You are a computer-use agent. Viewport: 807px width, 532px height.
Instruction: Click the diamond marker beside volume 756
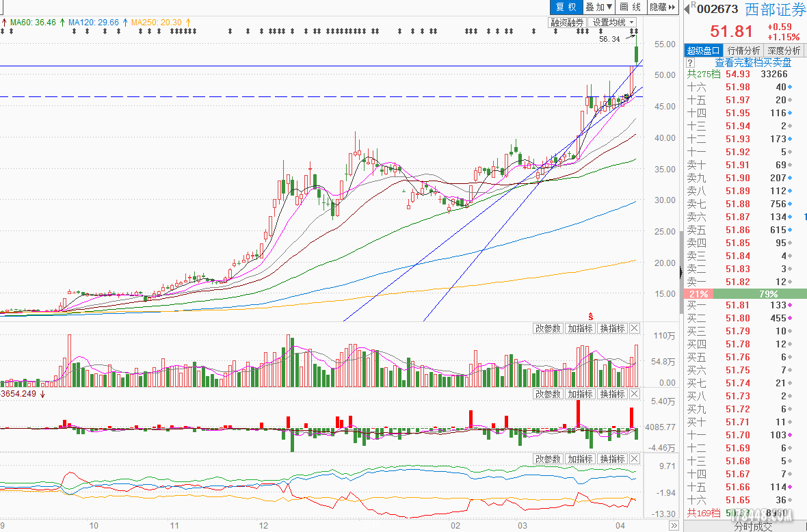click(790, 204)
